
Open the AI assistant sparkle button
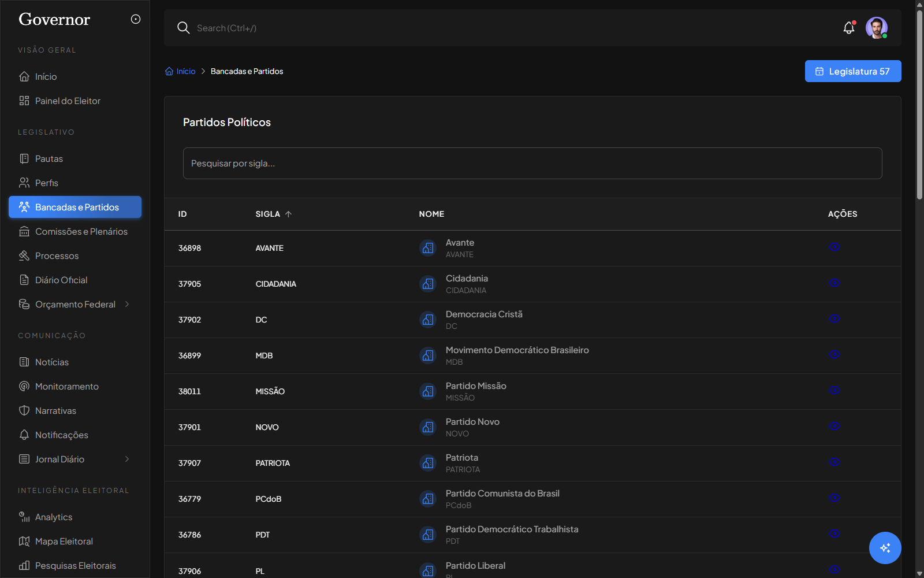click(x=885, y=548)
